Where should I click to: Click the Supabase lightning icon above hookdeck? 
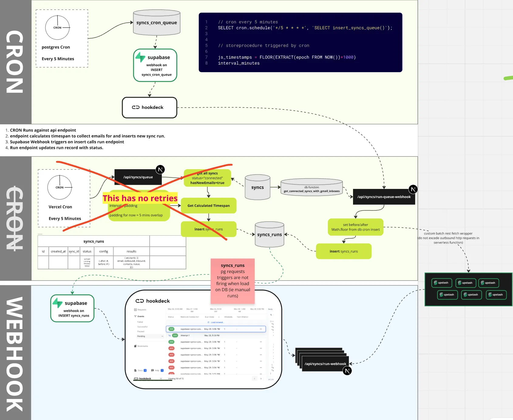(141, 57)
